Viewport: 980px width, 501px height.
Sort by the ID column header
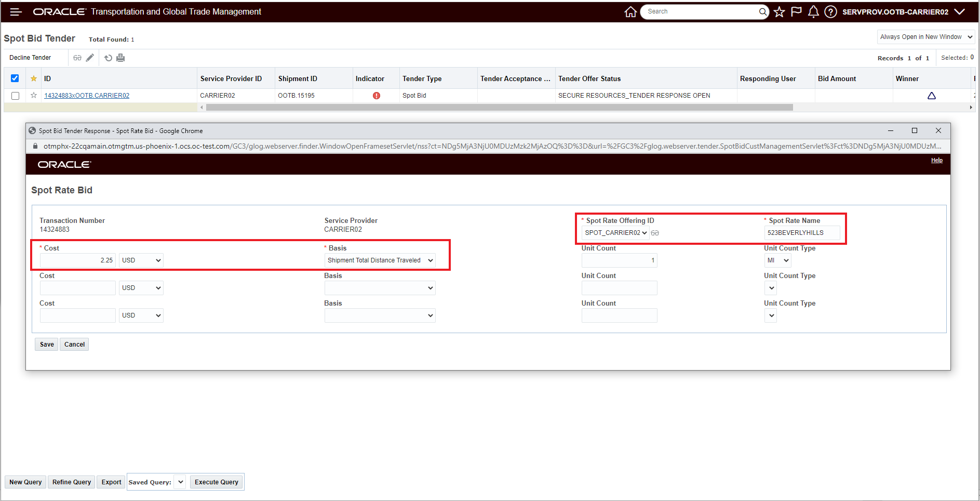click(47, 78)
